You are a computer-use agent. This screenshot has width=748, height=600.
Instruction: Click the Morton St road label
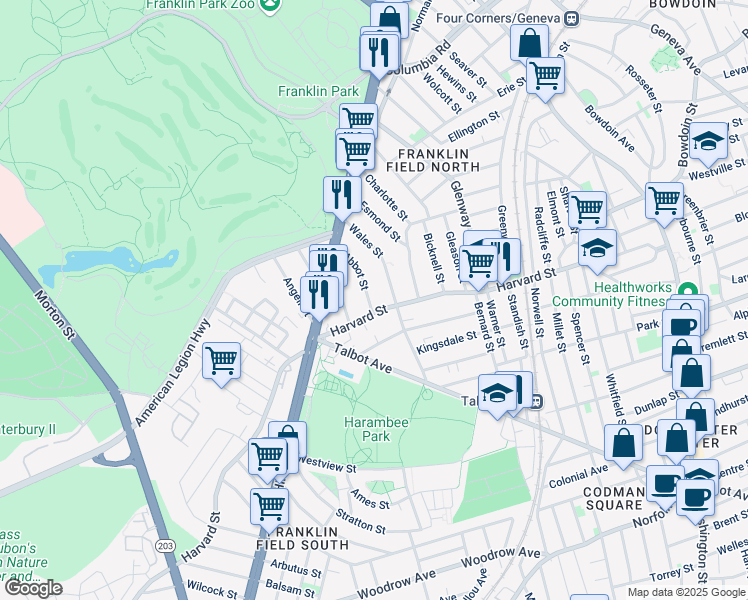55,315
